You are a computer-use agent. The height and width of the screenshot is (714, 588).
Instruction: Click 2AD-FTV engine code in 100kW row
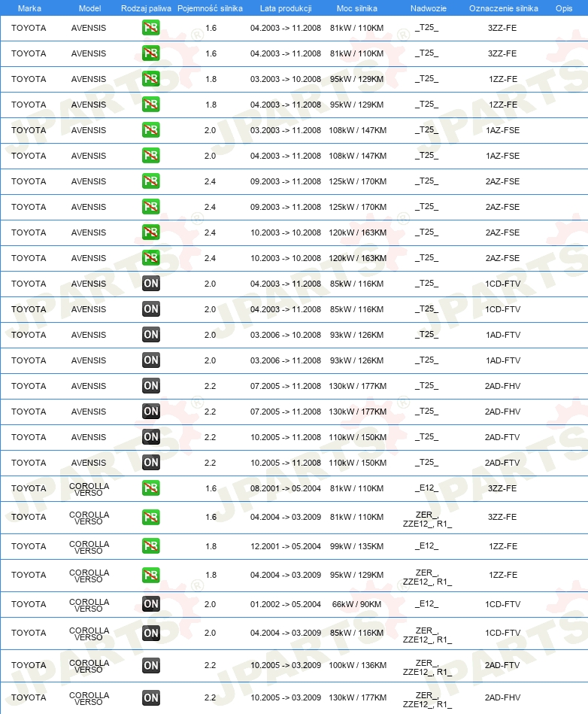click(x=502, y=665)
